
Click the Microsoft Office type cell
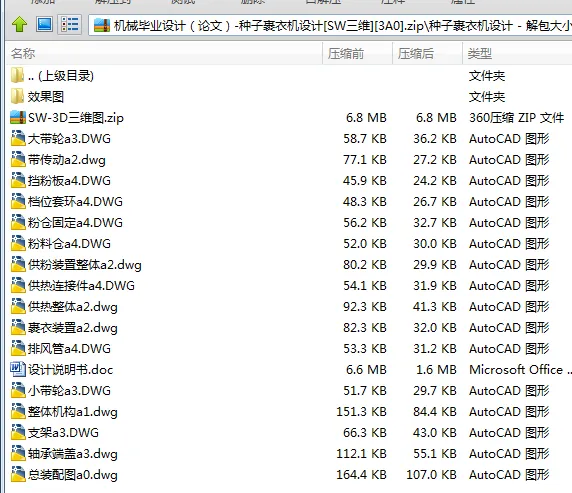pos(520,370)
